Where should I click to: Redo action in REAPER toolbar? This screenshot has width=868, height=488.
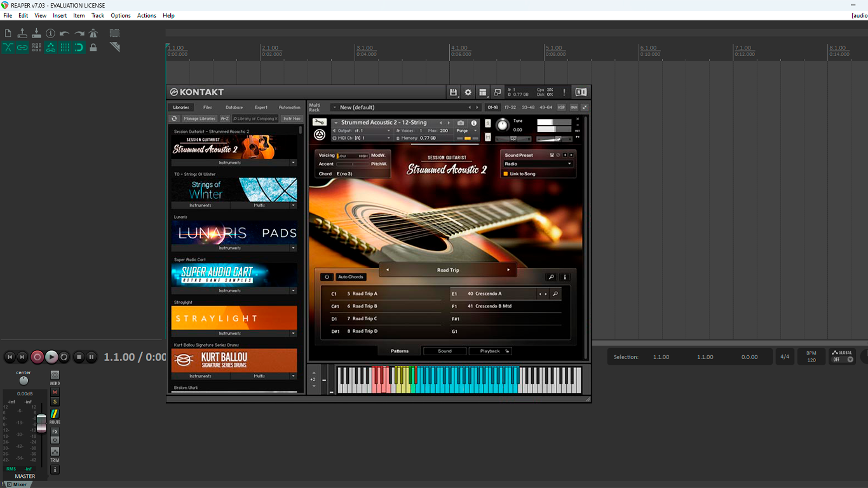79,33
